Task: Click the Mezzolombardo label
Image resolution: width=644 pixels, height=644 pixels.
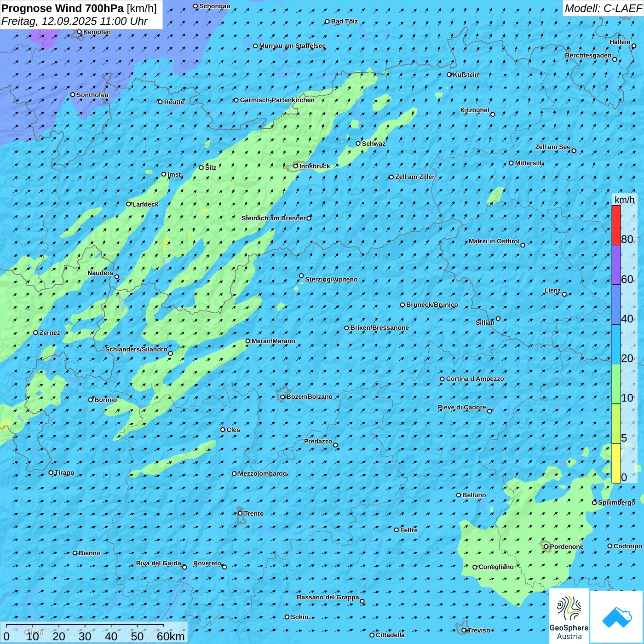Action: (263, 474)
